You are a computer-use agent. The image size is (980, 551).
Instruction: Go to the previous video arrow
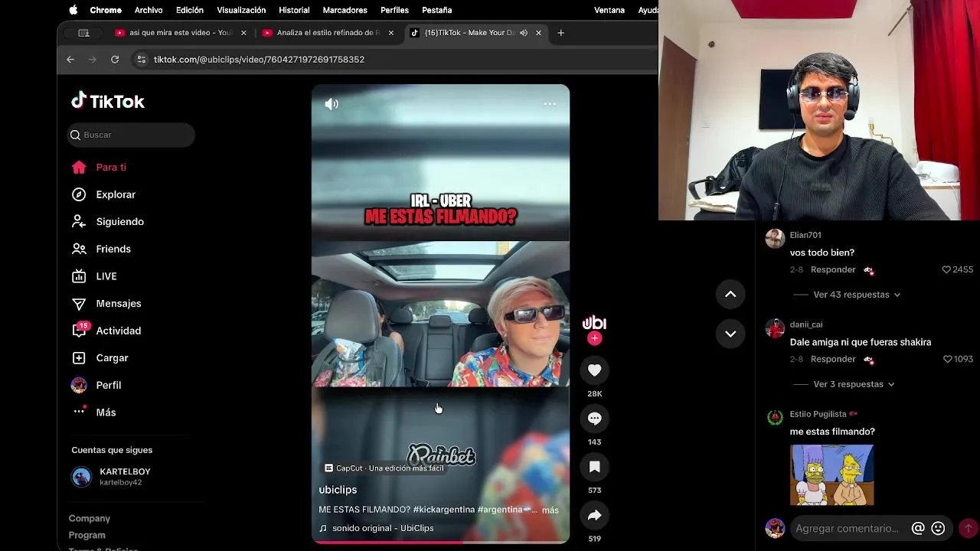coord(730,294)
